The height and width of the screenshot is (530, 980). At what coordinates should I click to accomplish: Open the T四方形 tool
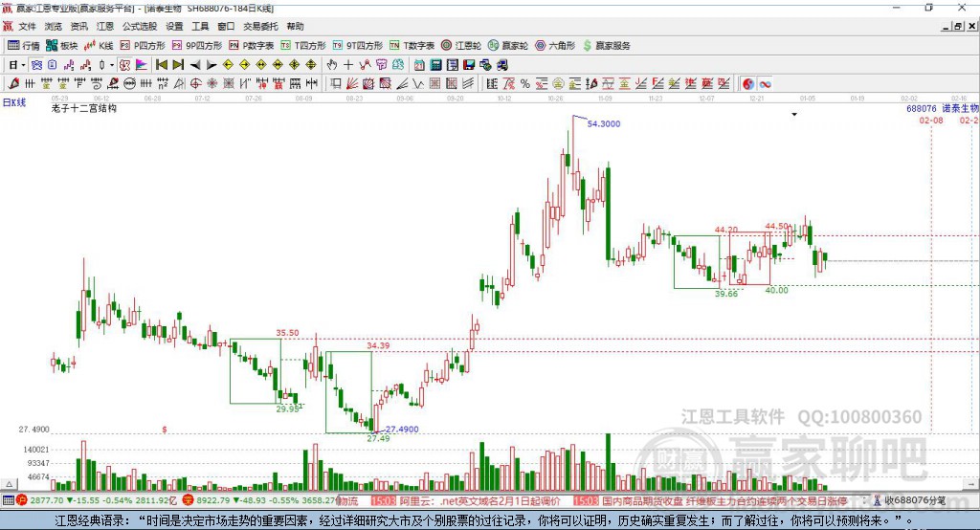pos(303,46)
